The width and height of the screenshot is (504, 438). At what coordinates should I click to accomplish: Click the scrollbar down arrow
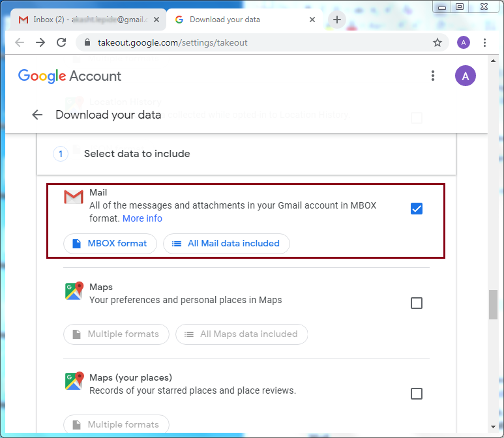click(493, 427)
